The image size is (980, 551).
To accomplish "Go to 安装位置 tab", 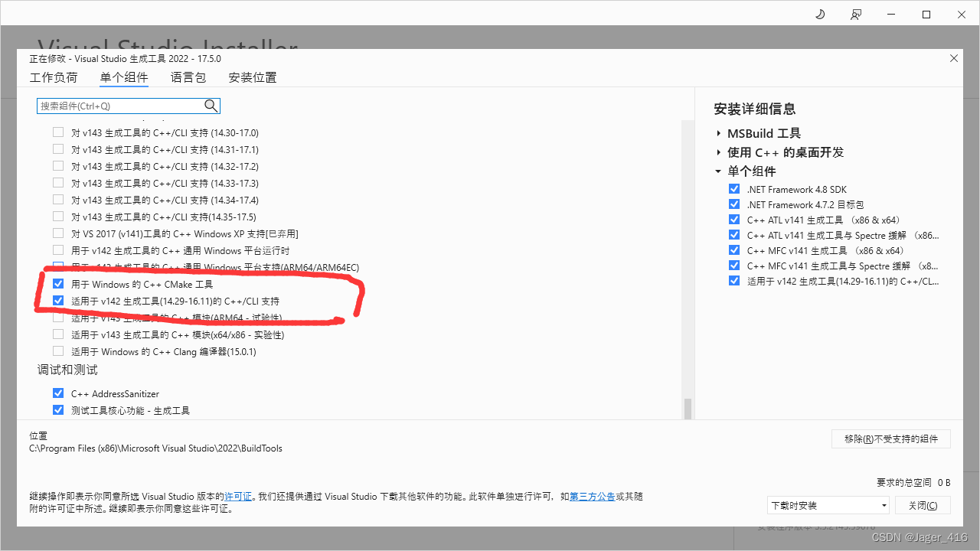I will coord(253,77).
